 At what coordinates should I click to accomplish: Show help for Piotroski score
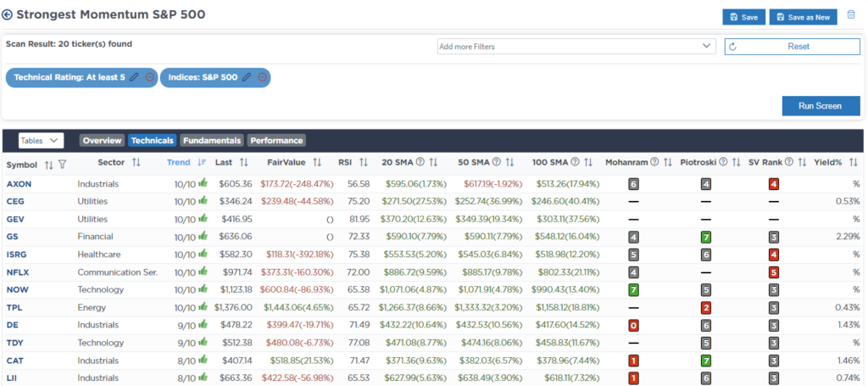click(723, 162)
